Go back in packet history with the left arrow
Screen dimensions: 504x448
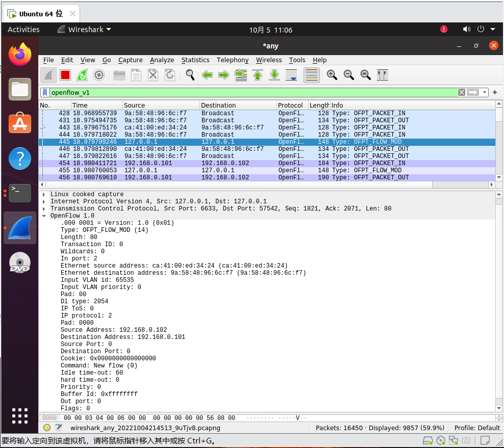click(207, 75)
